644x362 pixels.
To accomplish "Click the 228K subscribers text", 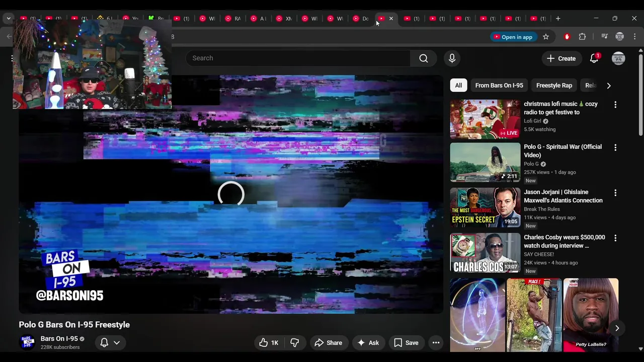I will (x=60, y=347).
